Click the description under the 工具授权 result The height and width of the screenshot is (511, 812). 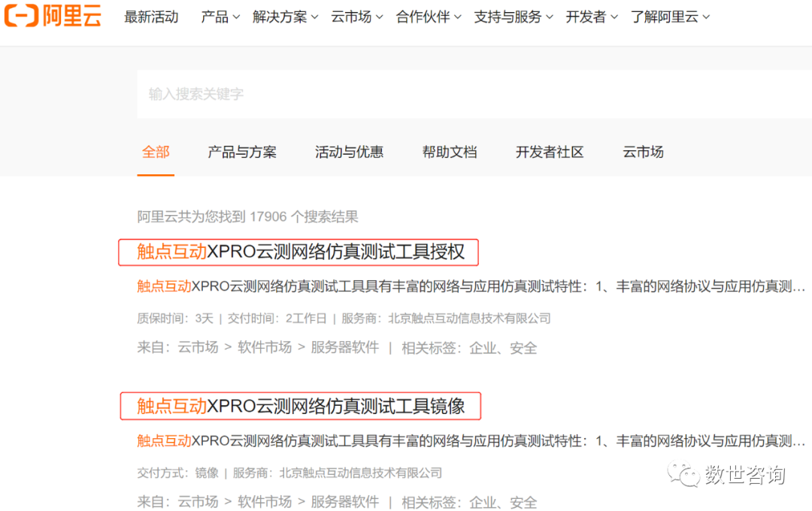pyautogui.click(x=471, y=286)
